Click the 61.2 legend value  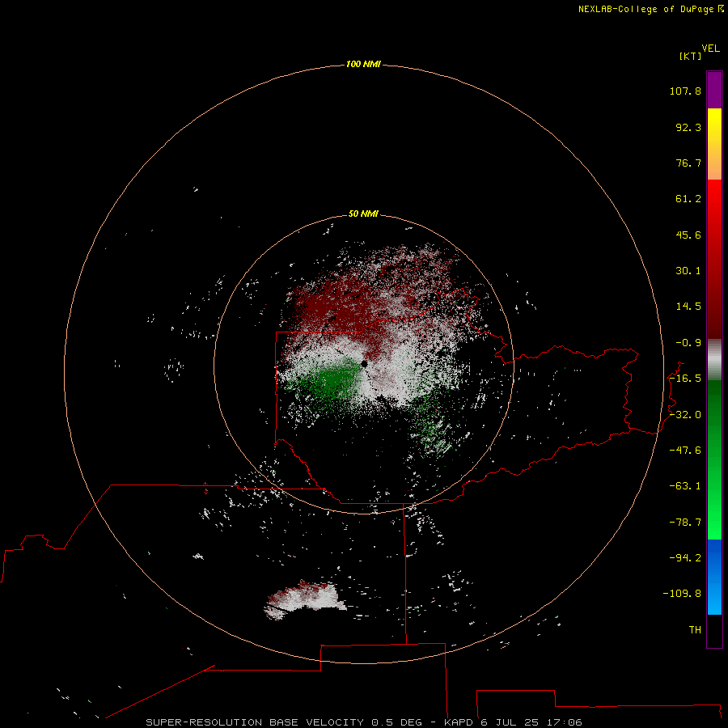click(x=688, y=199)
